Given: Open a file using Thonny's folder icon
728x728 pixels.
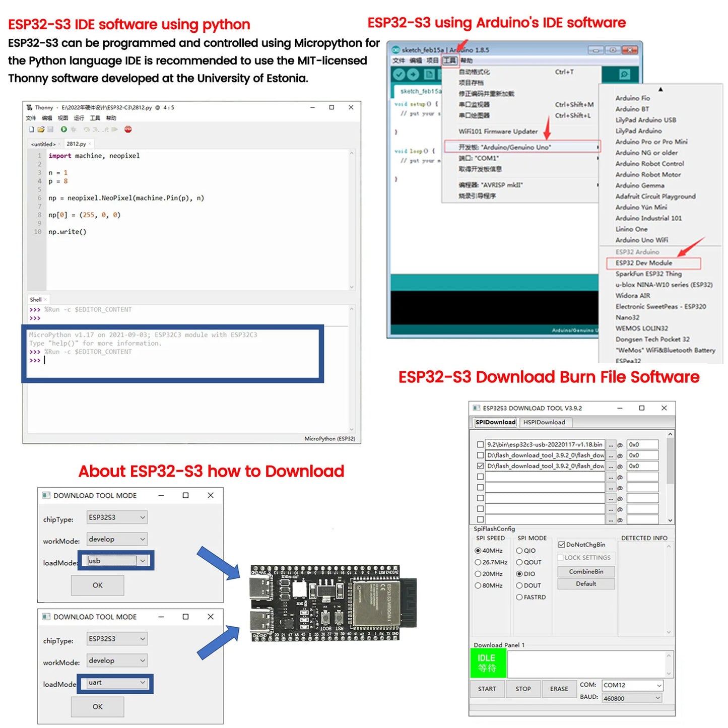Looking at the screenshot, I should coord(41,129).
